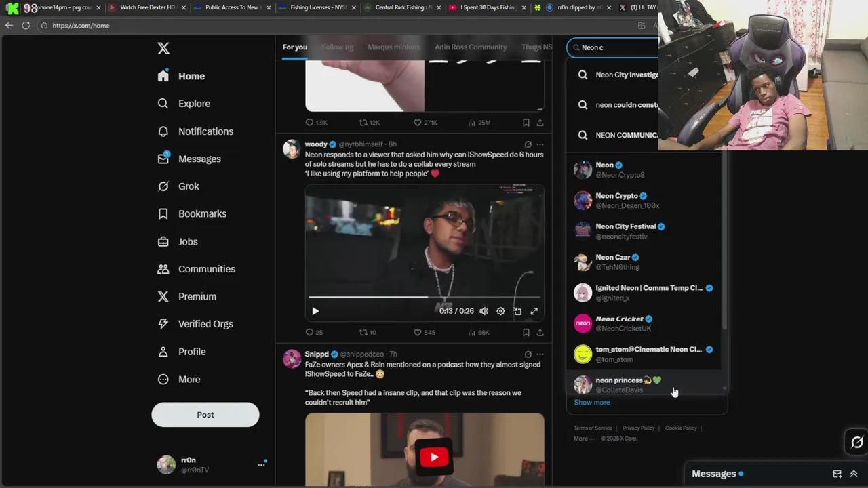Image resolution: width=868 pixels, height=488 pixels.
Task: Open woody post more options ellipsis
Action: coord(540,144)
